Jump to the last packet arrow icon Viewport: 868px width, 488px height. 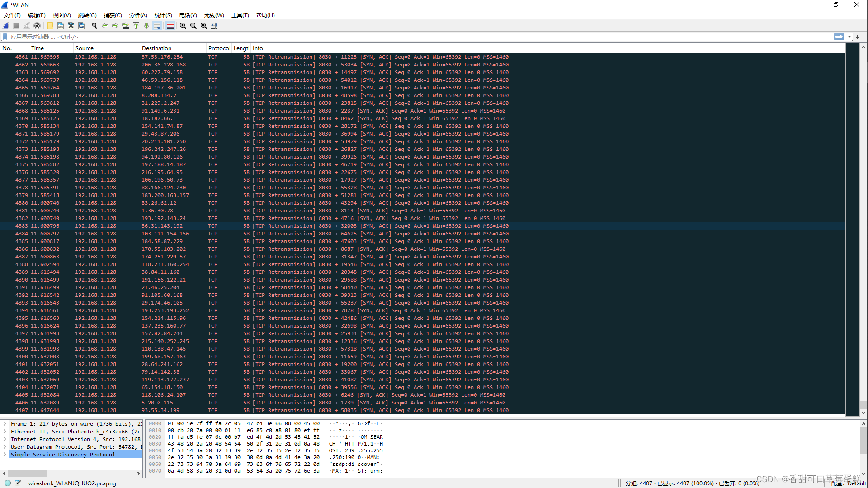(x=146, y=26)
